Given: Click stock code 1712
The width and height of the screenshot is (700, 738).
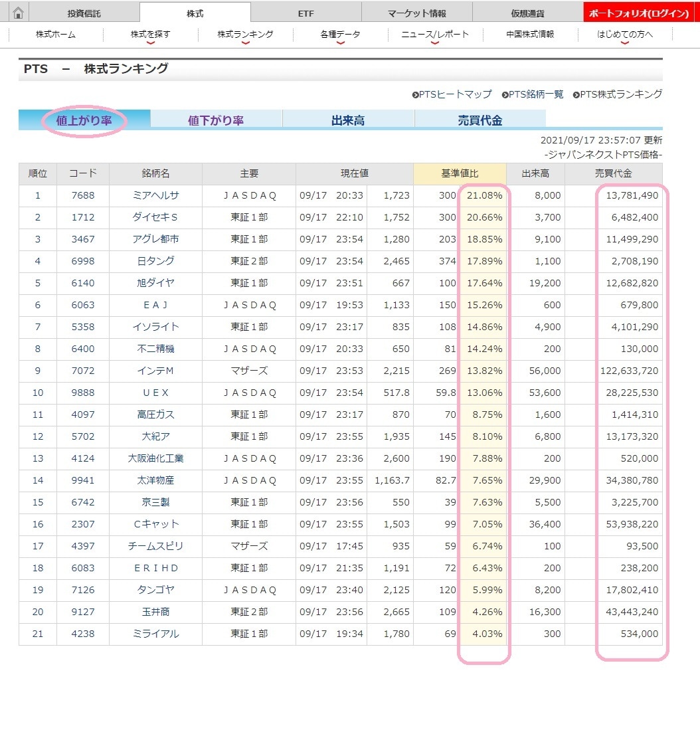Looking at the screenshot, I should [x=83, y=217].
